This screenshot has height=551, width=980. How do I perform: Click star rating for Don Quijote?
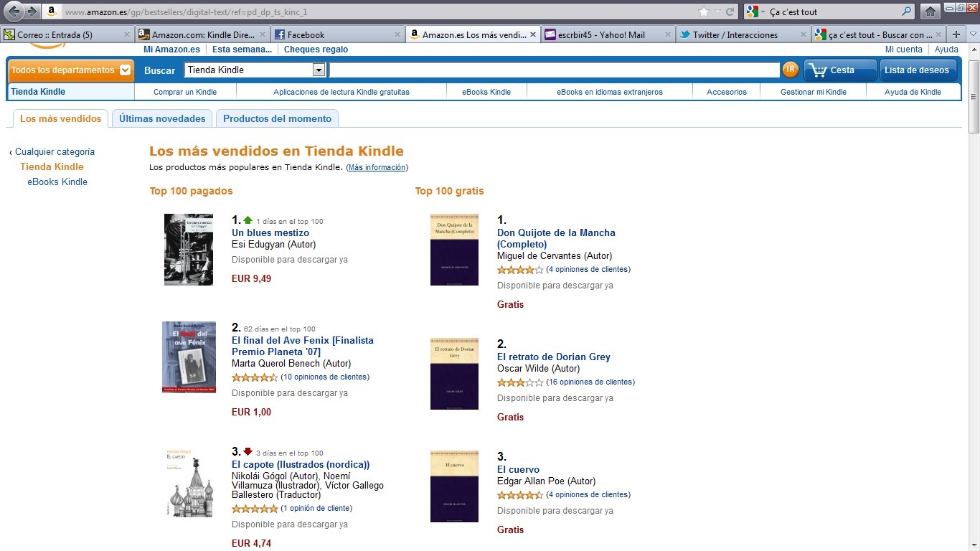point(520,270)
